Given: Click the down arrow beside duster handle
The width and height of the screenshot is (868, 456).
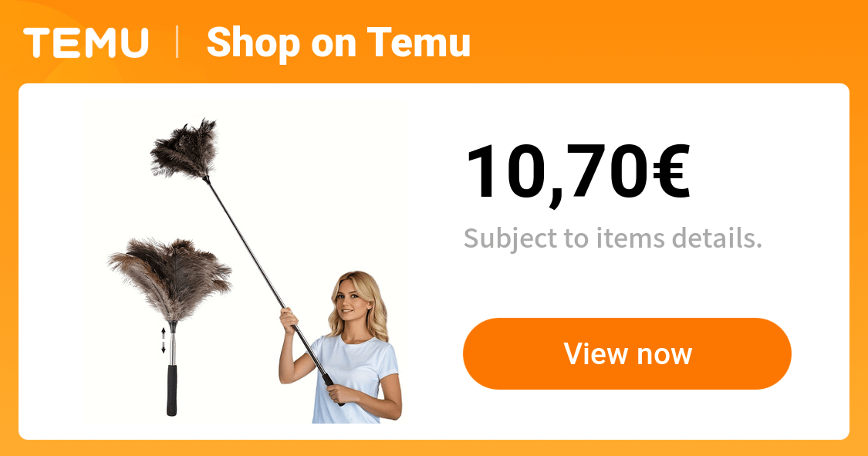Looking at the screenshot, I should pos(164,347).
